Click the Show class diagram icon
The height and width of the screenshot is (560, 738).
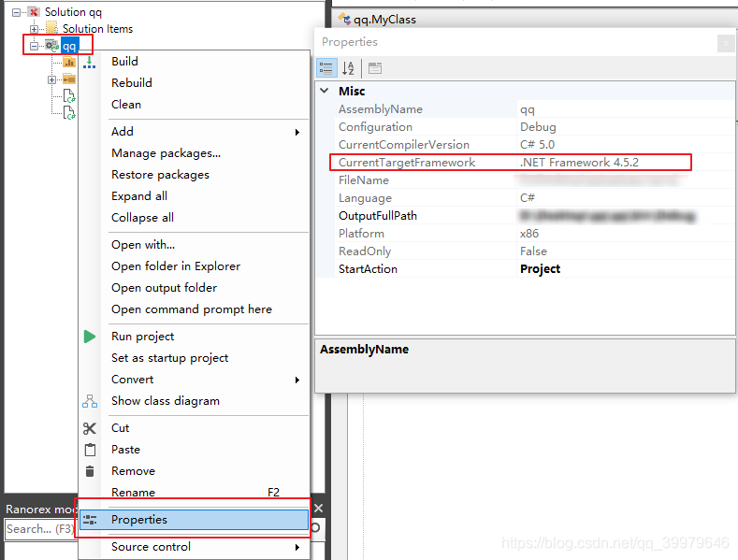tap(90, 401)
